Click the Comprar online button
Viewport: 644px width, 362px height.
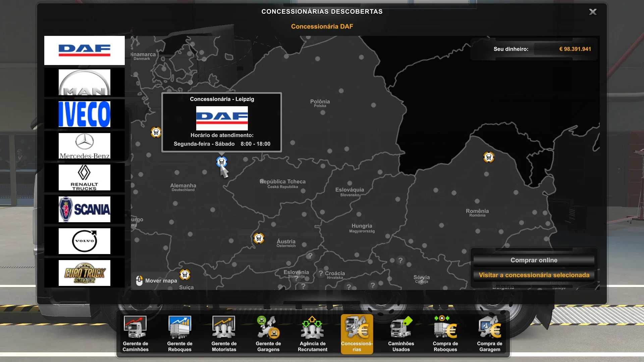[x=534, y=260]
